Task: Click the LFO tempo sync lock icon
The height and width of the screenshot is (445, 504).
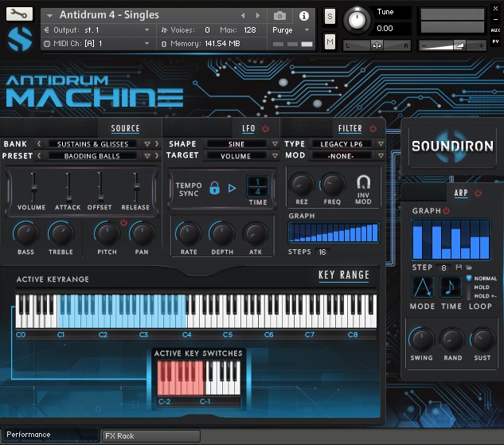Action: tap(214, 189)
